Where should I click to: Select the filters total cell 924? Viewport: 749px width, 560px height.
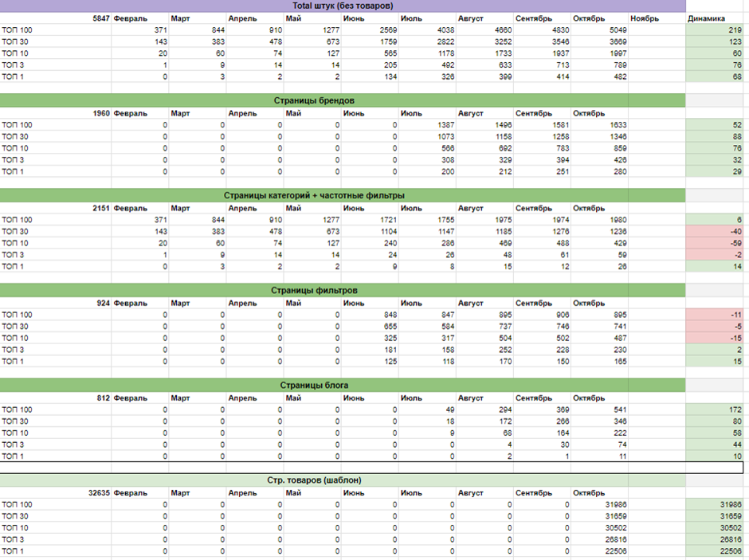pos(104,303)
